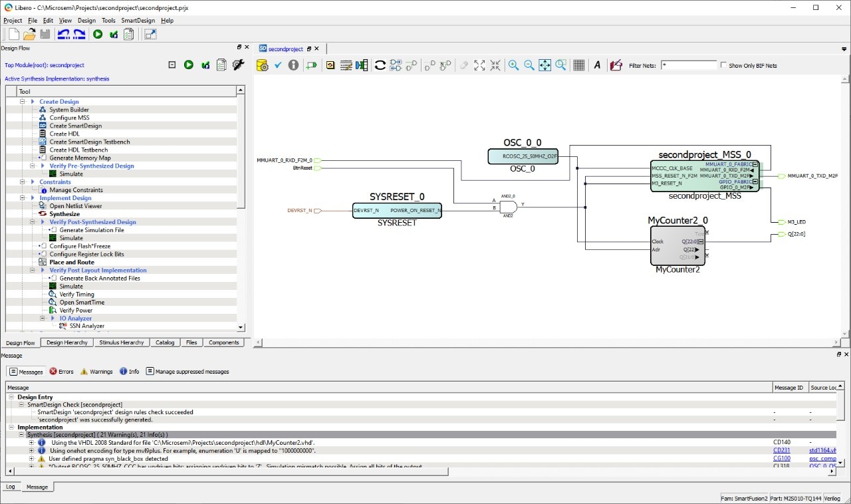Select the Zoom In tool on the SmartDesign toolbar
Viewport: 851px width, 504px height.
pyautogui.click(x=513, y=65)
